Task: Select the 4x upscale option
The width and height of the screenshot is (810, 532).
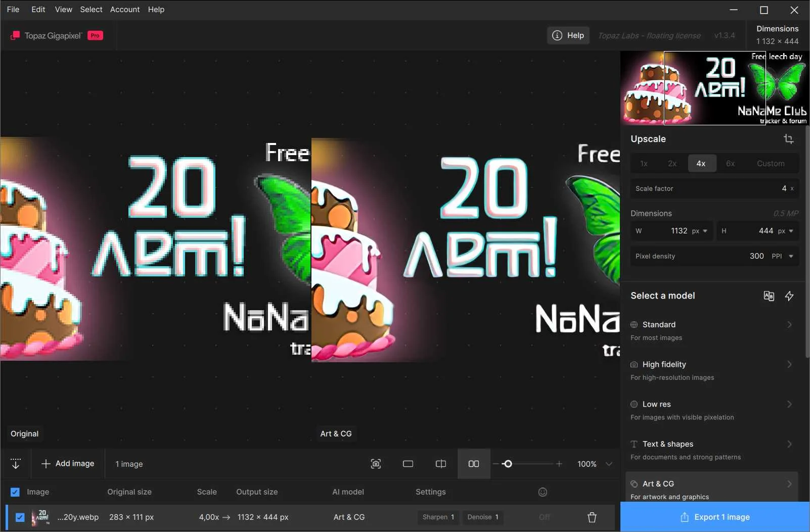Action: coord(701,164)
